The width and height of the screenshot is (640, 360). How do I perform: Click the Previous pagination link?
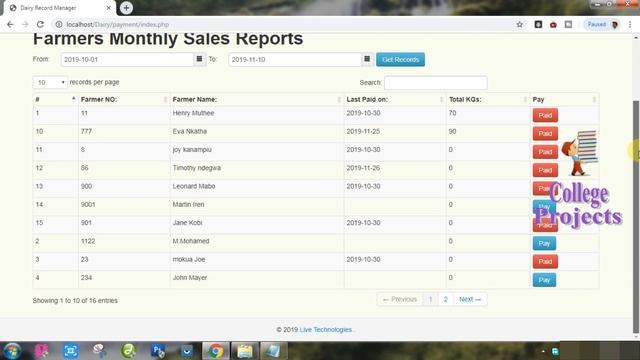pyautogui.click(x=400, y=299)
